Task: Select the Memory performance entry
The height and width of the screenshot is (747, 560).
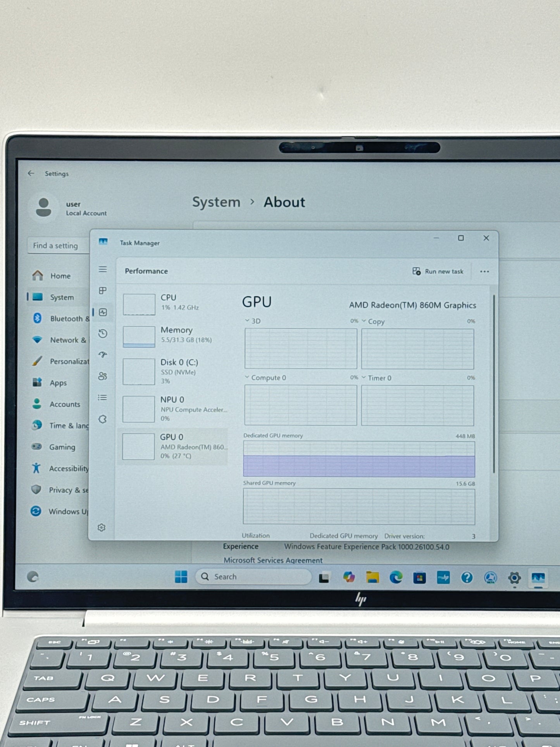Action: (174, 335)
